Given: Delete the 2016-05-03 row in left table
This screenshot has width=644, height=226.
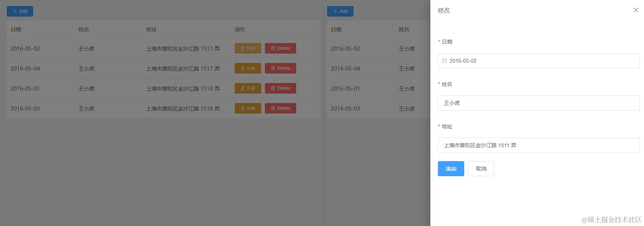Looking at the screenshot, I should 280,108.
